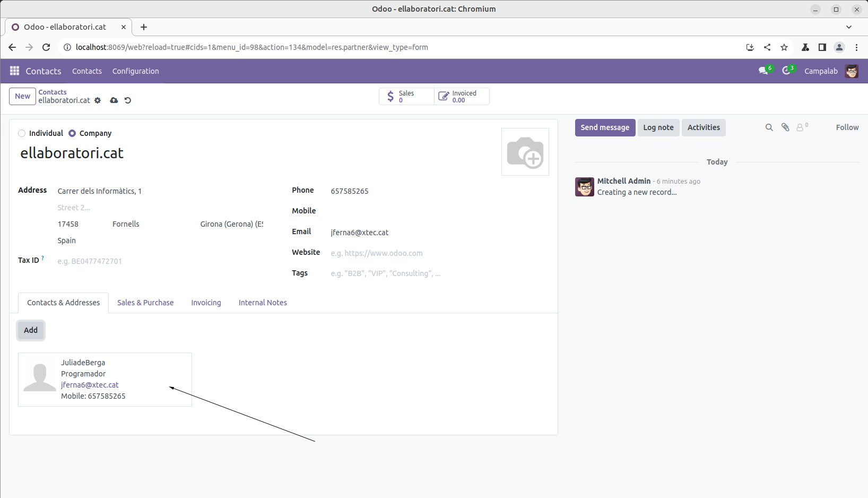The height and width of the screenshot is (498, 868).
Task: Click the cloud save record icon
Action: click(x=114, y=100)
